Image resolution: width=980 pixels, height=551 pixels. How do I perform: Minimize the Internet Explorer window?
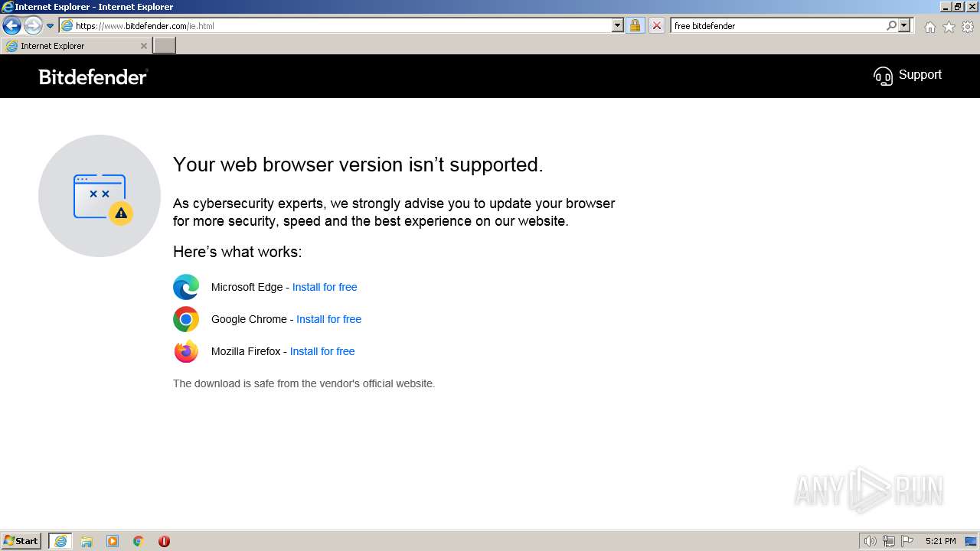click(945, 6)
